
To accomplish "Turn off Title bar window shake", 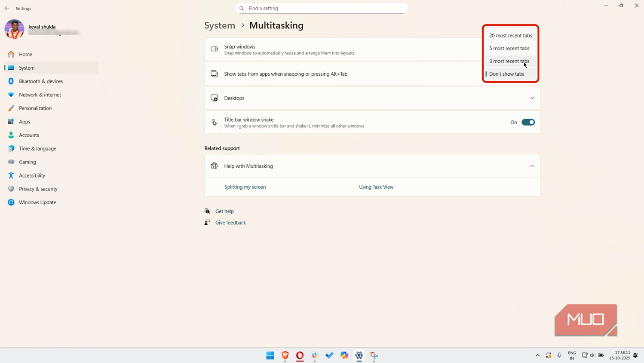I will 528,122.
